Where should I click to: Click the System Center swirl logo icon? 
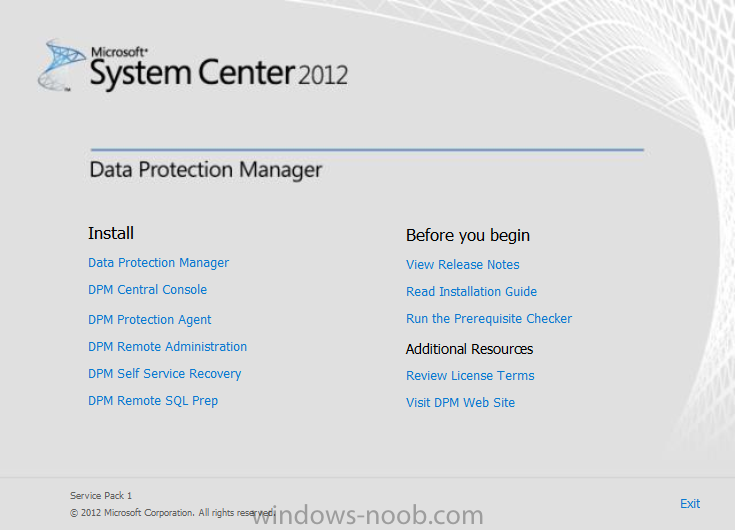[x=61, y=65]
